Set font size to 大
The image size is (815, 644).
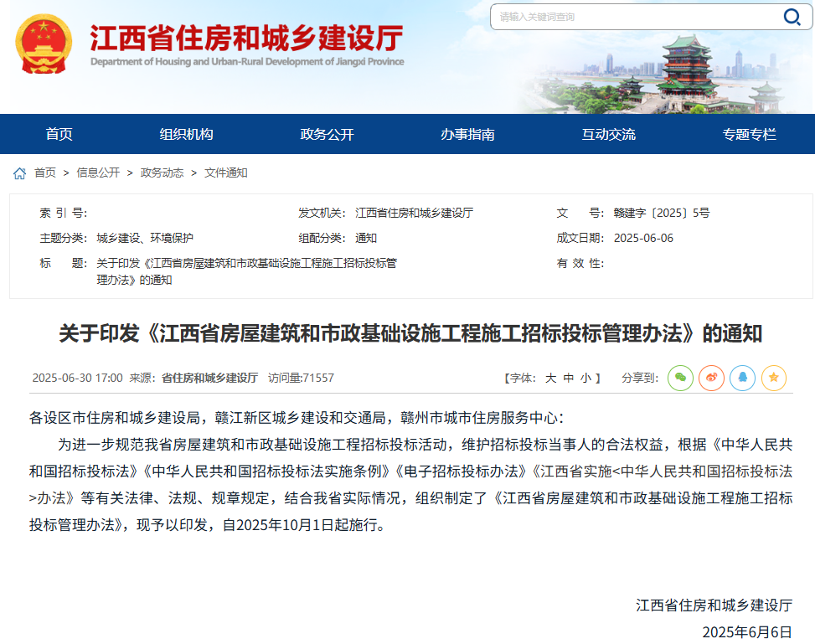(550, 378)
